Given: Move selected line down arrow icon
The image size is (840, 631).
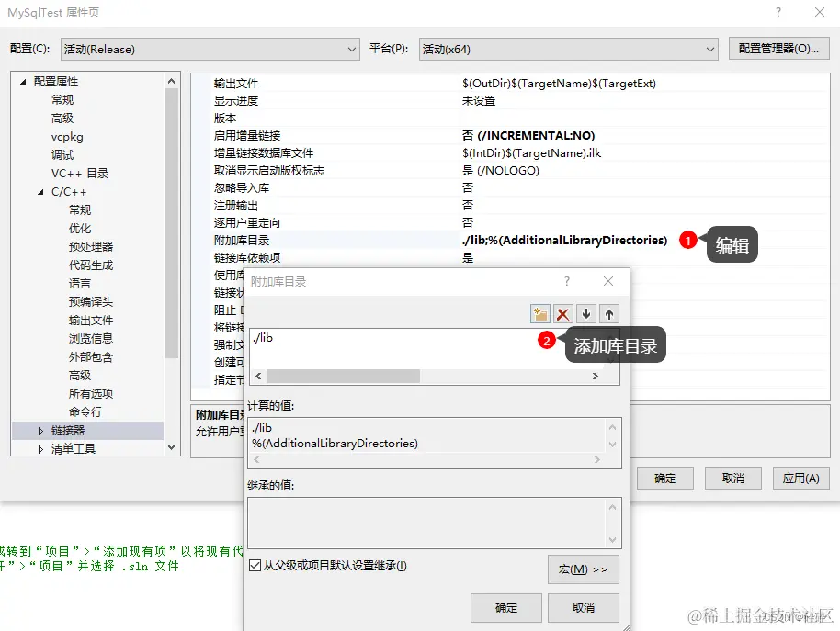Looking at the screenshot, I should (586, 314).
